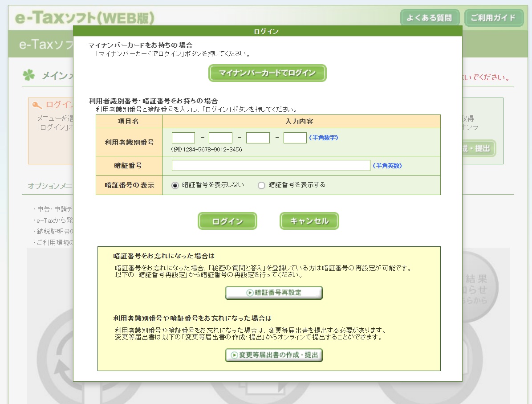This screenshot has width=532, height=404.
Task: Click the (半角英数) hint text
Action: [x=387, y=166]
